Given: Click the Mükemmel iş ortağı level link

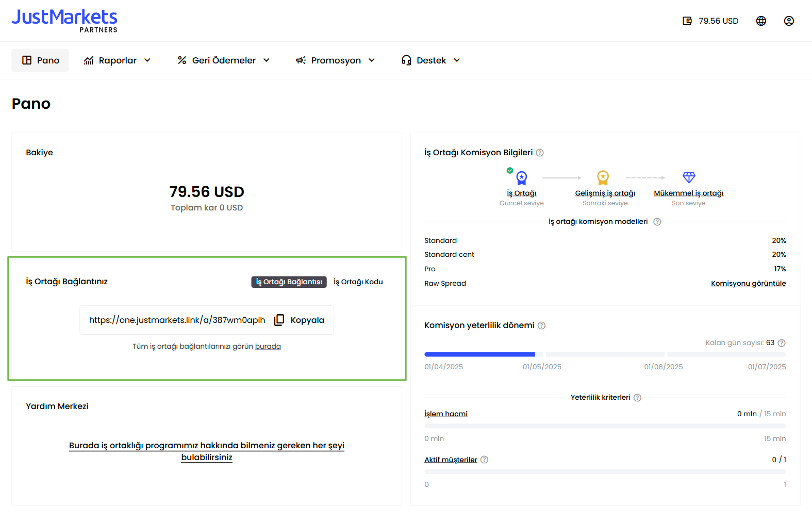Looking at the screenshot, I should (x=689, y=193).
